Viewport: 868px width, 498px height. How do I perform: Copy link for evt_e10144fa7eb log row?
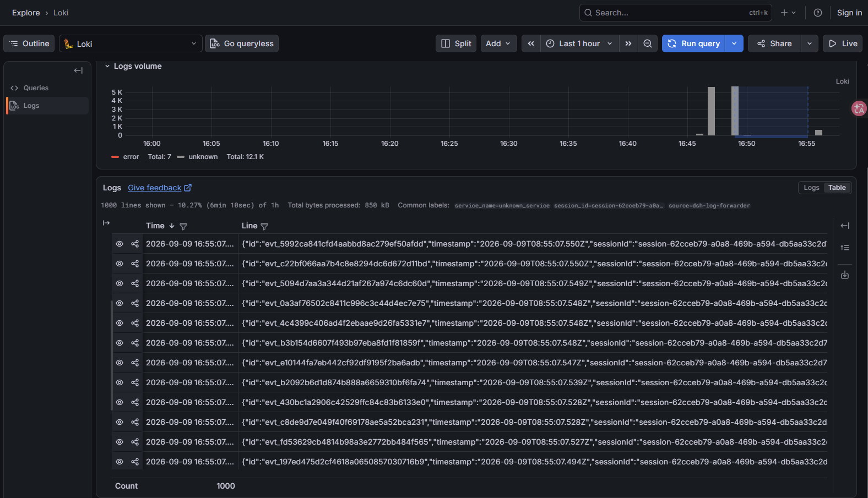point(135,363)
